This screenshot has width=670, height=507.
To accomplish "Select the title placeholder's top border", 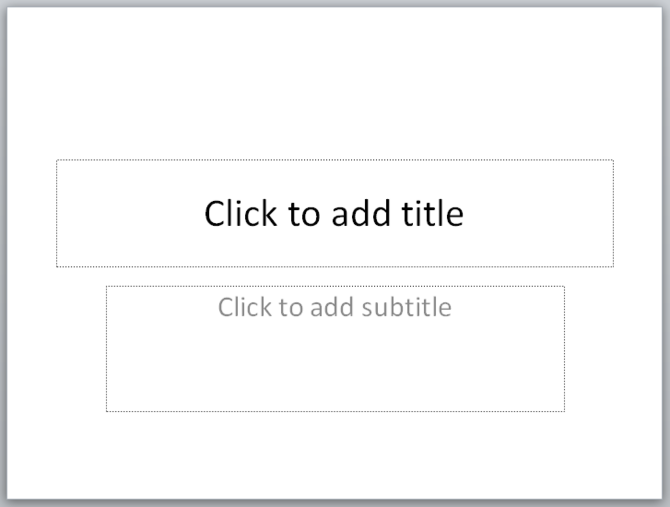I will pos(334,160).
